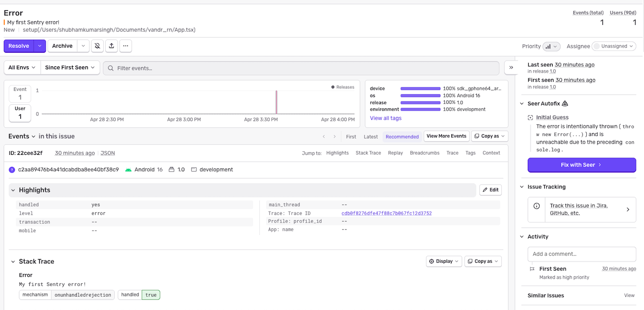
Task: Click the onunhandledrejection mechanism tag
Action: (84, 295)
